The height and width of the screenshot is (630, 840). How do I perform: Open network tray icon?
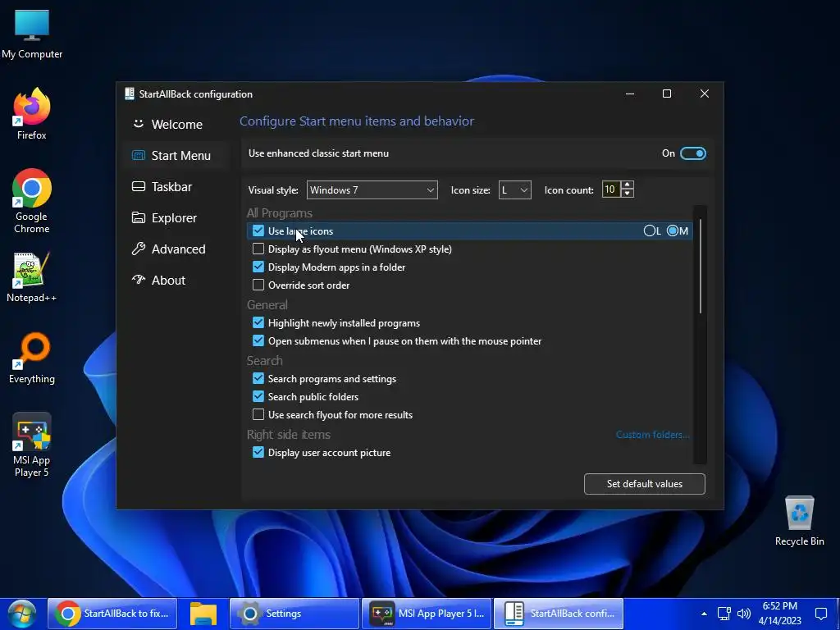click(724, 614)
